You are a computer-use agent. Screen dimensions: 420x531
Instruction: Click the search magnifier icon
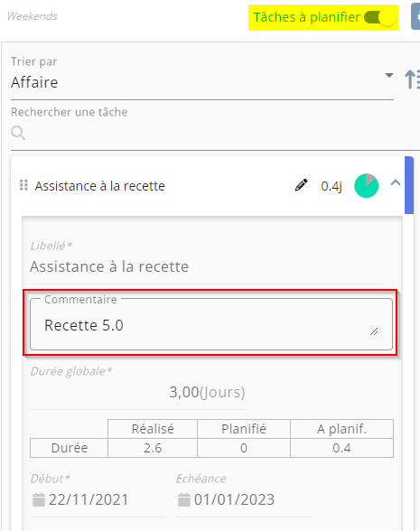tap(18, 133)
